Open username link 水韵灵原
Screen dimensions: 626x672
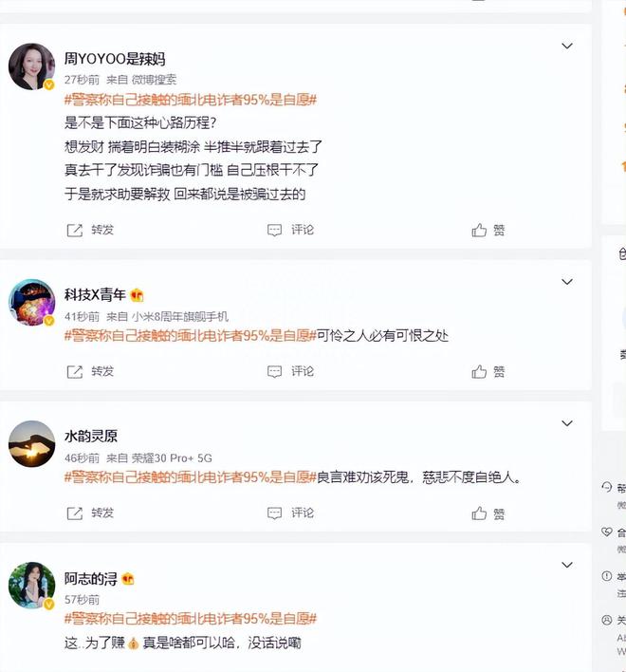click(x=91, y=437)
